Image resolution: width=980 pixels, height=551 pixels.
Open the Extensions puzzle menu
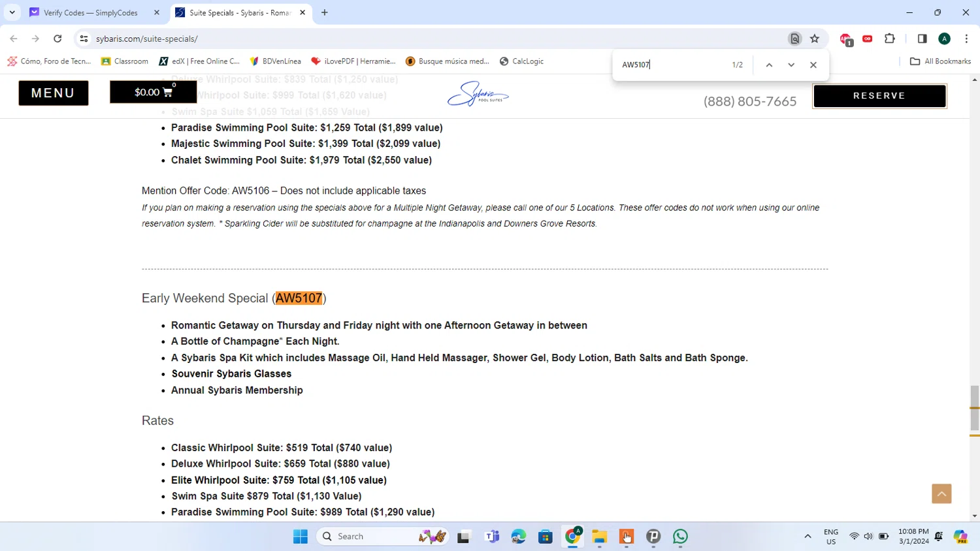890,39
